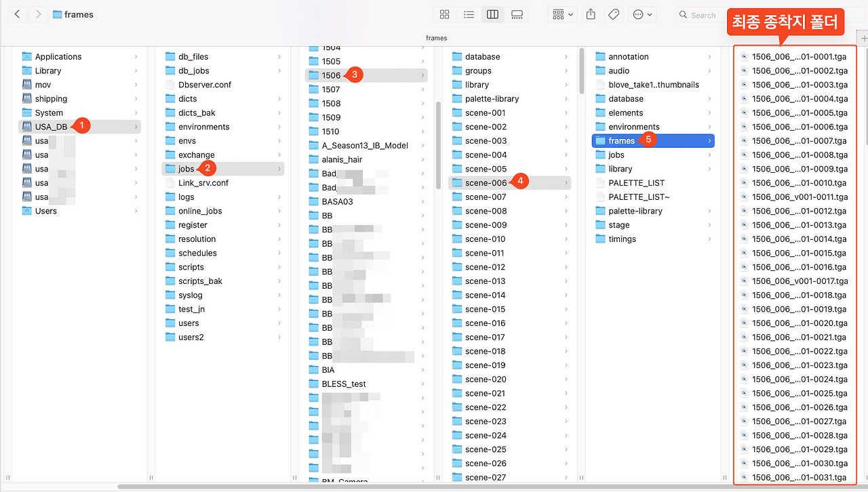Select the exchange folder icon
Viewport: 868px width, 492px height.
point(171,155)
